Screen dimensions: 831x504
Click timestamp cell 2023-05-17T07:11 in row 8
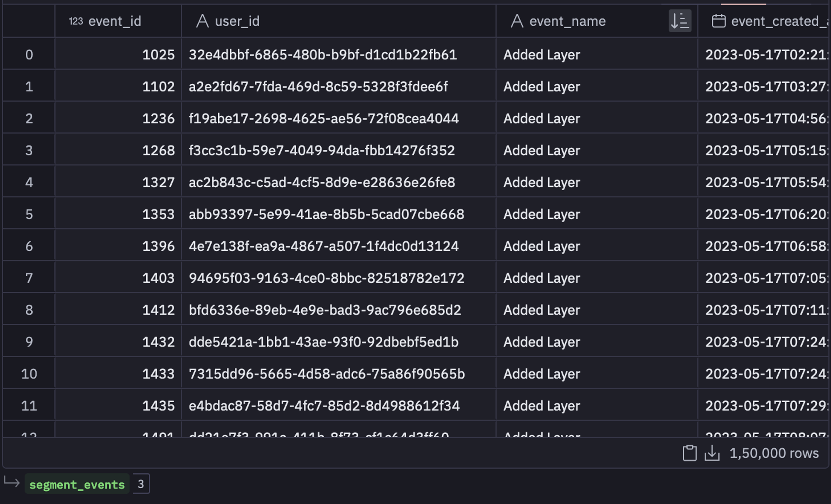(765, 310)
